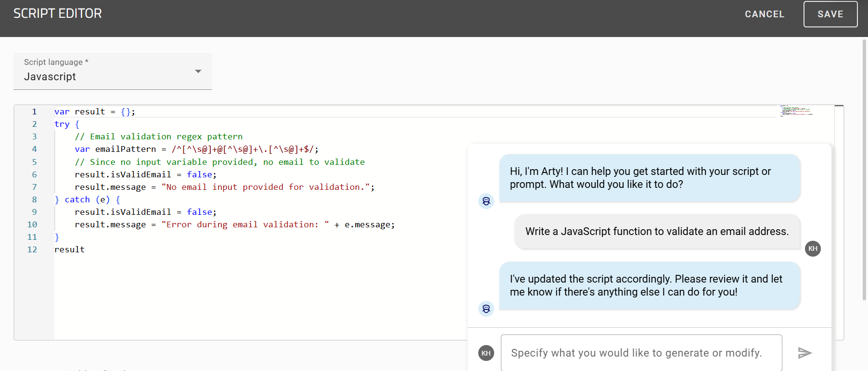This screenshot has width=868, height=371.
Task: Click the 'Hi, I'm Arty!' greeting message
Action: tap(650, 178)
